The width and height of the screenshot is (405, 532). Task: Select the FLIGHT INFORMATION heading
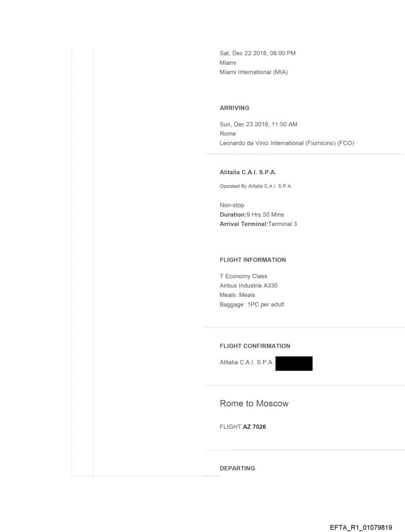(253, 260)
